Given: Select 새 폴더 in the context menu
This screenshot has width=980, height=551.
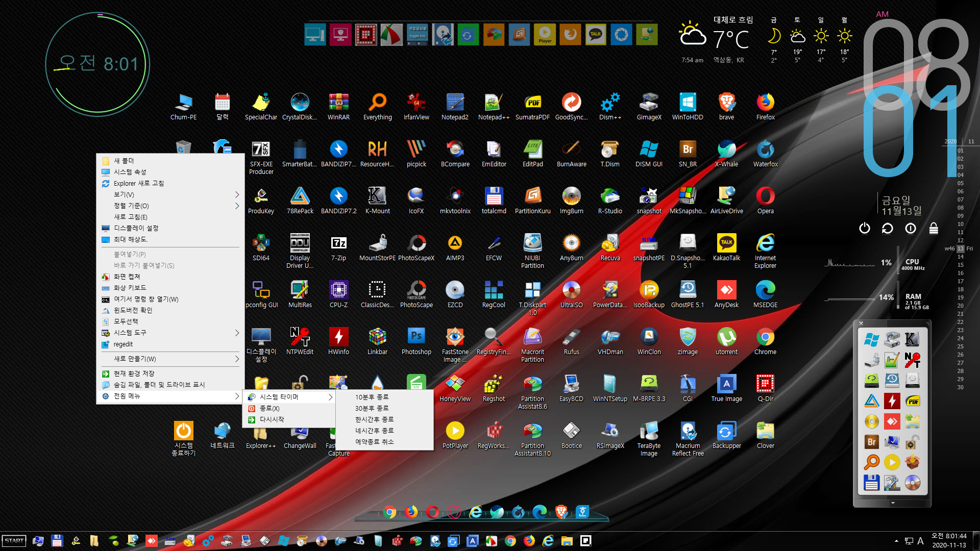Looking at the screenshot, I should (171, 161).
